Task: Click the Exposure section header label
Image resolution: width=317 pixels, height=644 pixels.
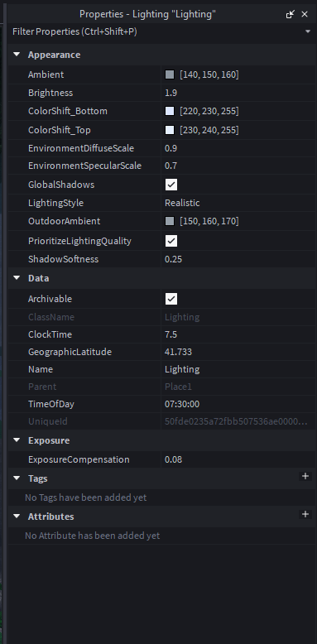Action: (49, 440)
